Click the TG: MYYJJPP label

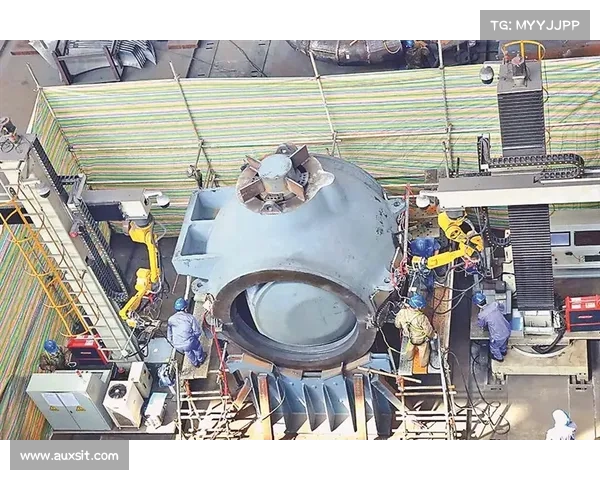pyautogui.click(x=535, y=25)
